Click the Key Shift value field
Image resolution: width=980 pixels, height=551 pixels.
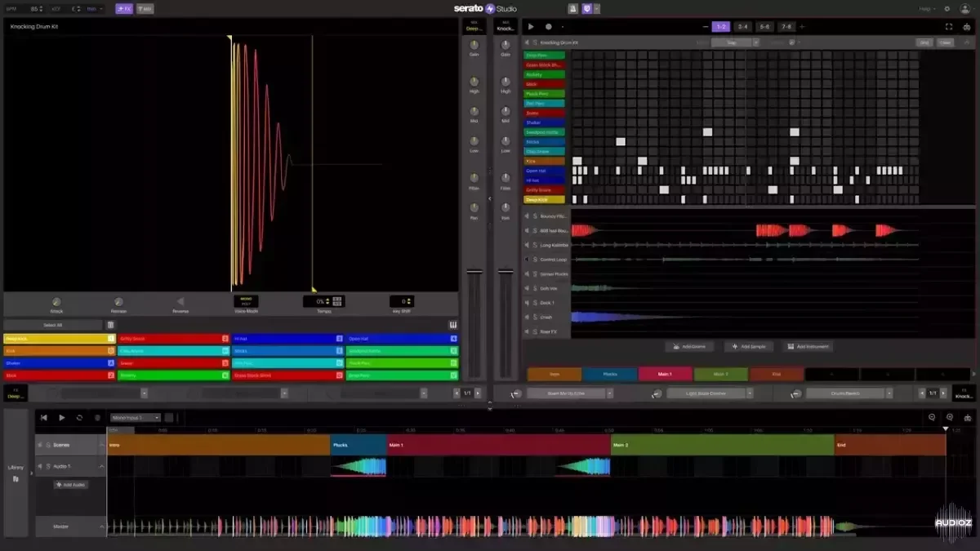click(x=402, y=301)
